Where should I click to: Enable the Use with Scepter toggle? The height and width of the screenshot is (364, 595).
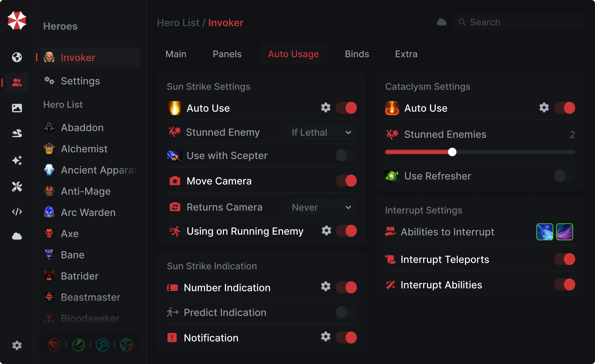[346, 155]
